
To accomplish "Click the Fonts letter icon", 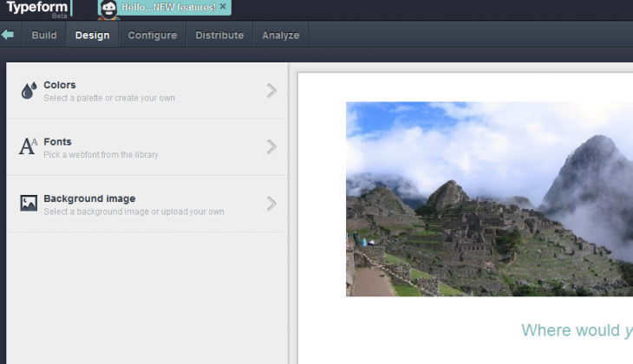I will [29, 146].
